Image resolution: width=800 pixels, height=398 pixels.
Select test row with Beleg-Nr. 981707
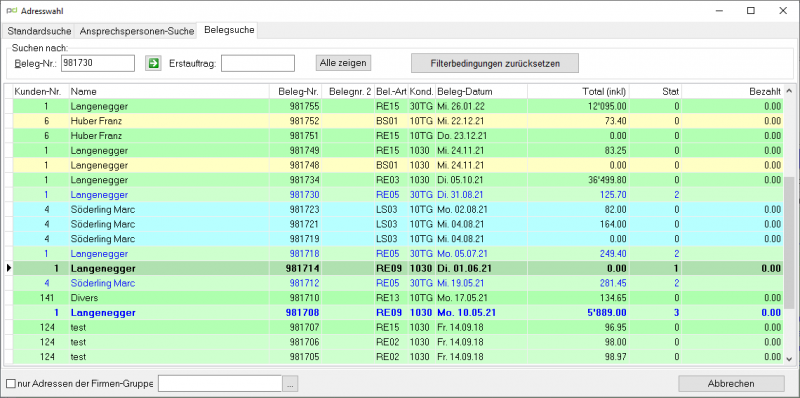click(x=398, y=327)
